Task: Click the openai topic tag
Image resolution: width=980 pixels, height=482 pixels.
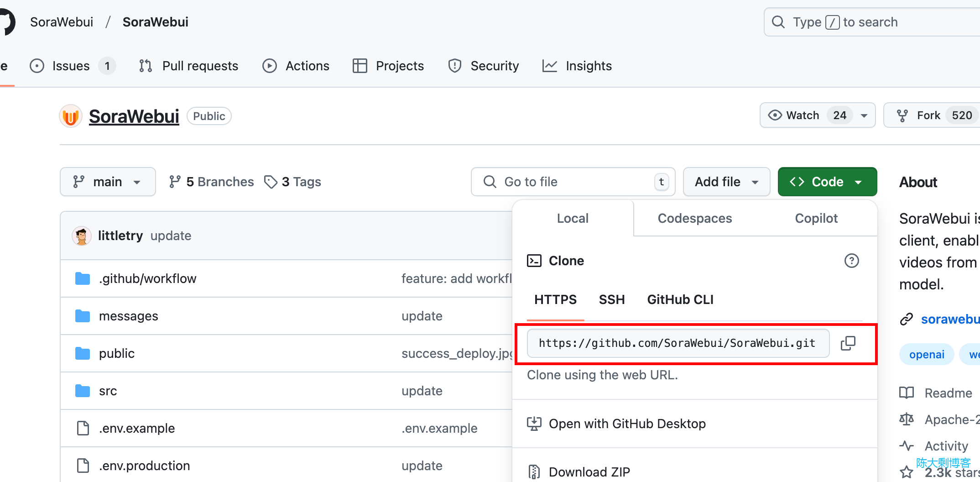Action: click(927, 354)
